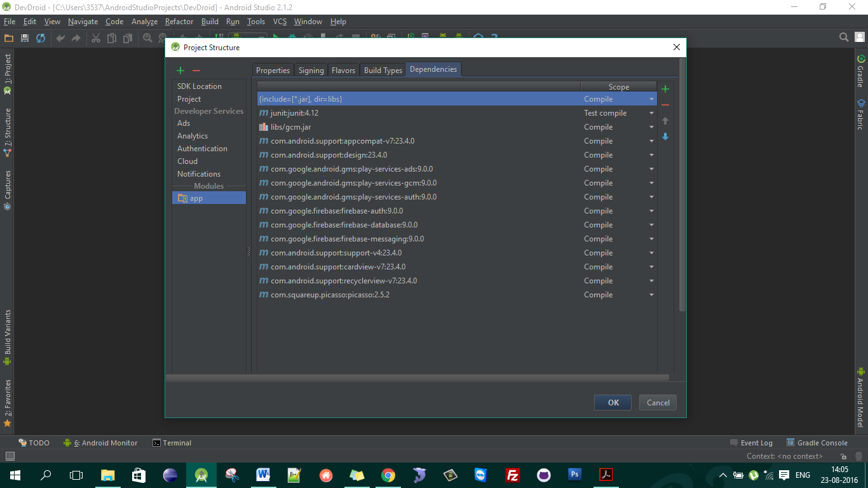Viewport: 868px width, 488px height.
Task: Open Adobe Acrobat from the taskbar
Action: (606, 475)
